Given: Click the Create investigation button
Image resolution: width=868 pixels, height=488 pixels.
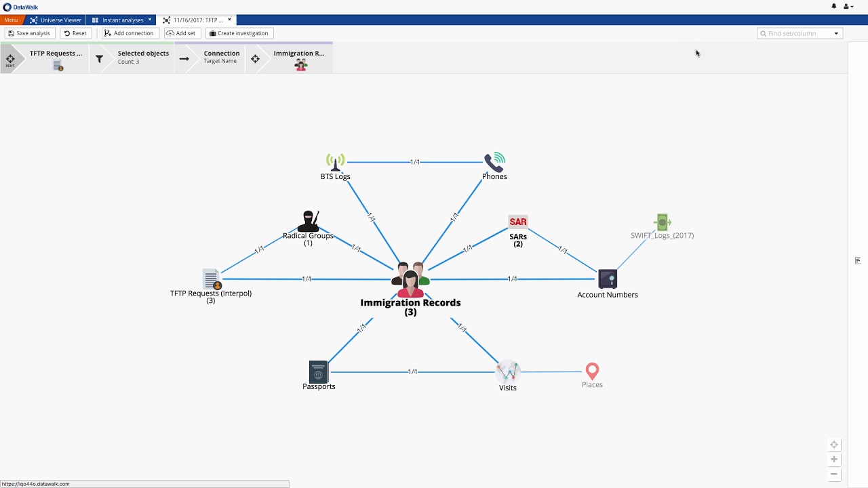Looking at the screenshot, I should tap(239, 33).
